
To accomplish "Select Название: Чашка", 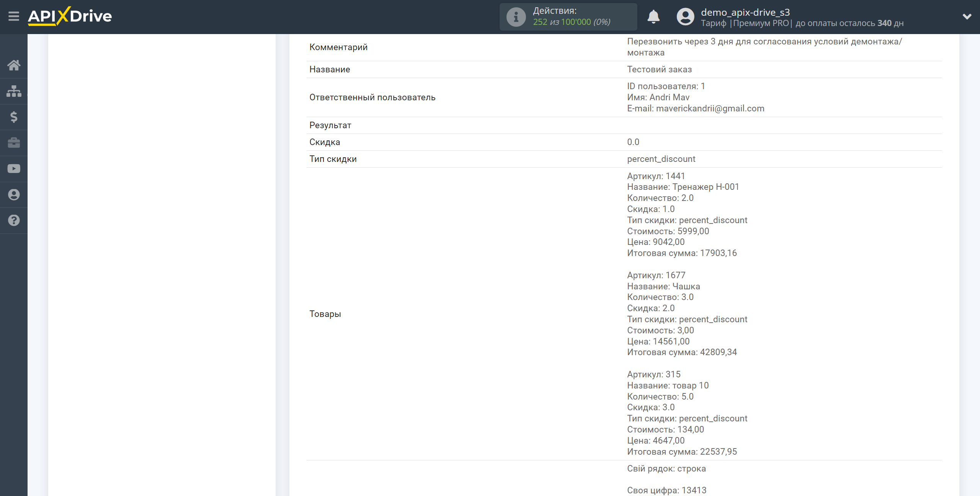I will (x=663, y=286).
